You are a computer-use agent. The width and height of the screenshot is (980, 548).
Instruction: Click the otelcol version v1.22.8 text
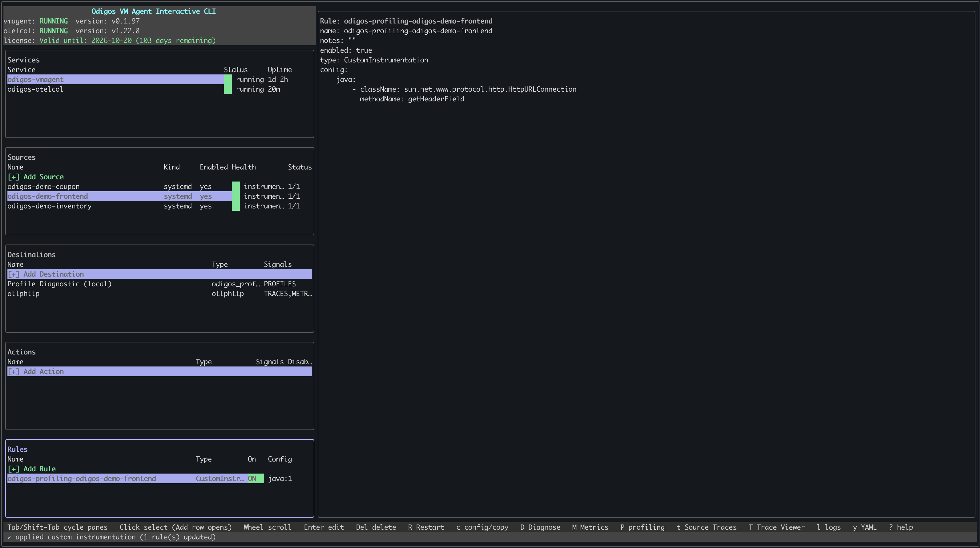(x=107, y=31)
